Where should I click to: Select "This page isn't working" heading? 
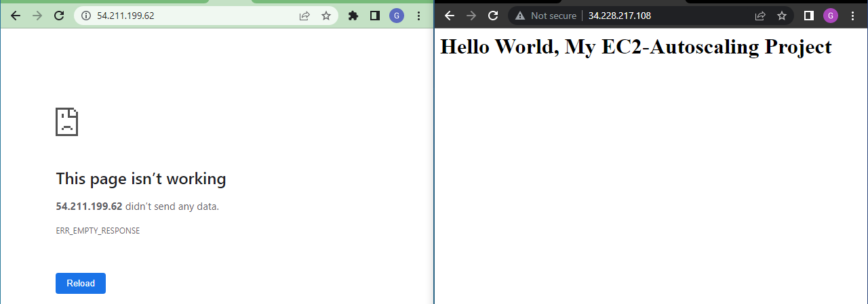141,179
